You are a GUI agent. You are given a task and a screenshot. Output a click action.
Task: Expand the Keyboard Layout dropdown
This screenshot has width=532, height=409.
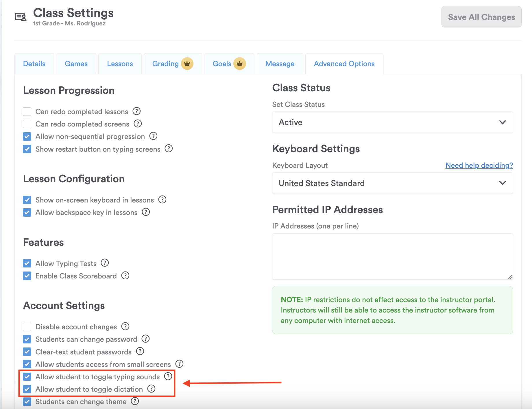[392, 183]
